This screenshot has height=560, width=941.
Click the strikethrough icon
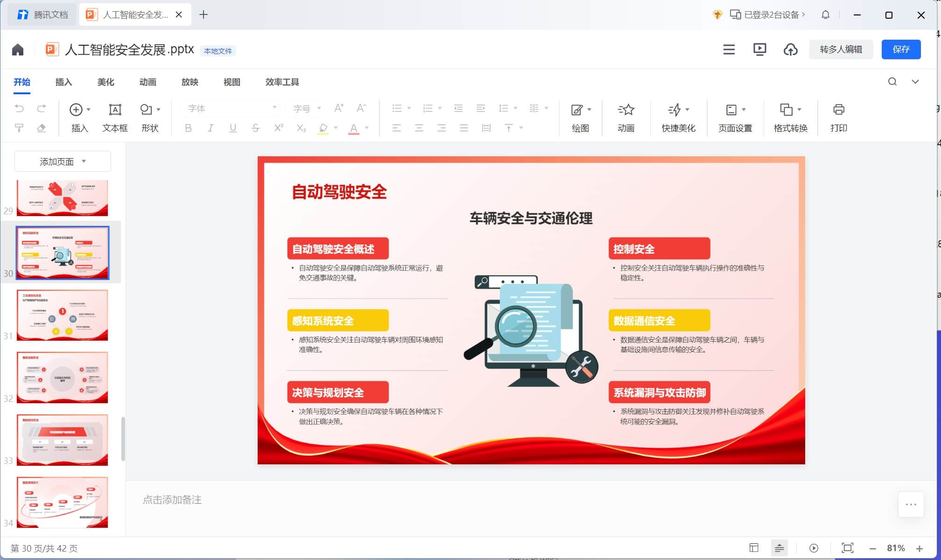click(x=255, y=128)
